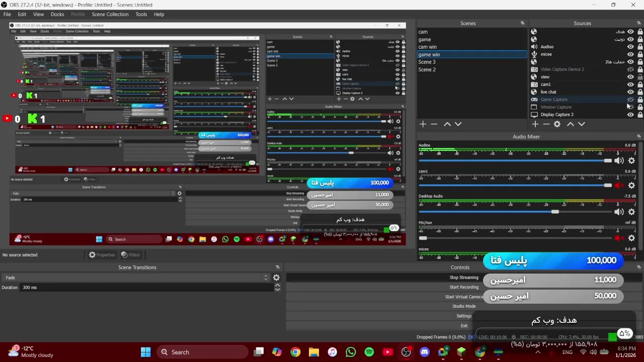
Task: Open Docks in the top menu bar
Action: 57,14
